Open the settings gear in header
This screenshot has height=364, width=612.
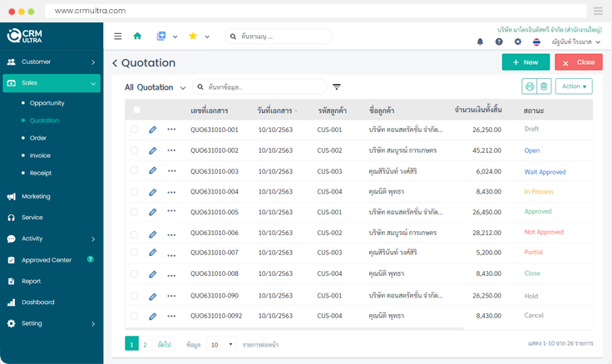point(517,42)
